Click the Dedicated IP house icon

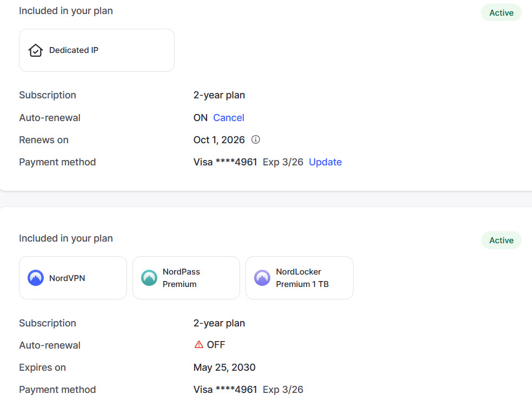pyautogui.click(x=36, y=50)
